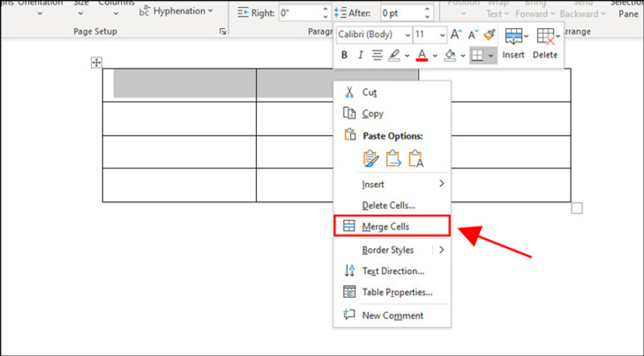Click the table Insert icon in mini toolbar

(x=513, y=43)
